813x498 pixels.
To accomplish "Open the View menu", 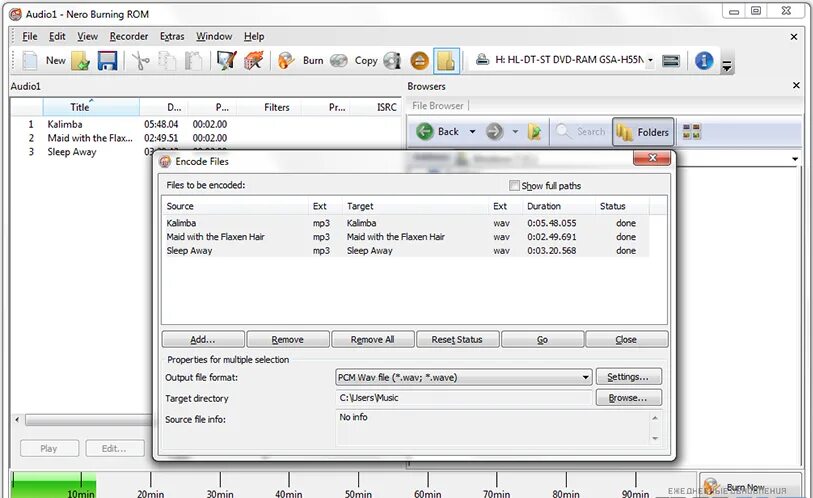I will coord(87,36).
